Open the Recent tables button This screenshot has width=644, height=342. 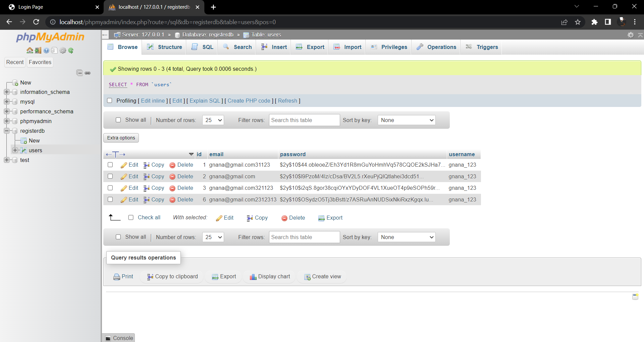[15, 62]
